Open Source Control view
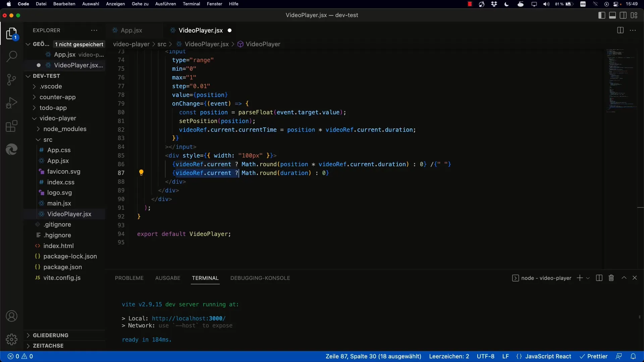Image resolution: width=644 pixels, height=362 pixels. pos(11,80)
